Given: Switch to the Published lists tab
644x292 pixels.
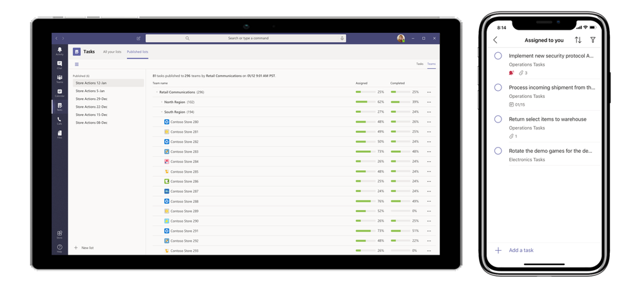Looking at the screenshot, I should (x=137, y=52).
